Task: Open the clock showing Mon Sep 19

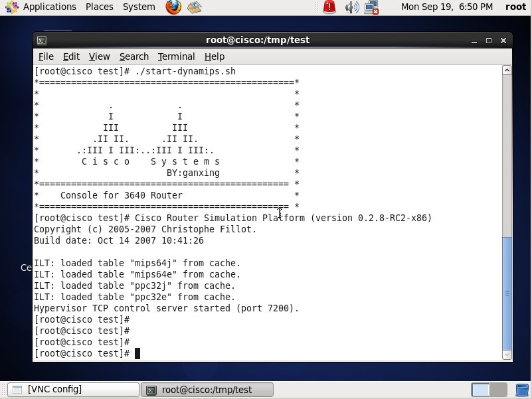Action: [x=447, y=7]
